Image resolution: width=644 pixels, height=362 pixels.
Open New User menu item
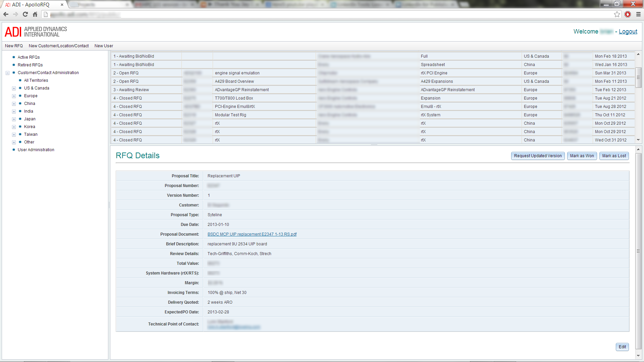(104, 46)
